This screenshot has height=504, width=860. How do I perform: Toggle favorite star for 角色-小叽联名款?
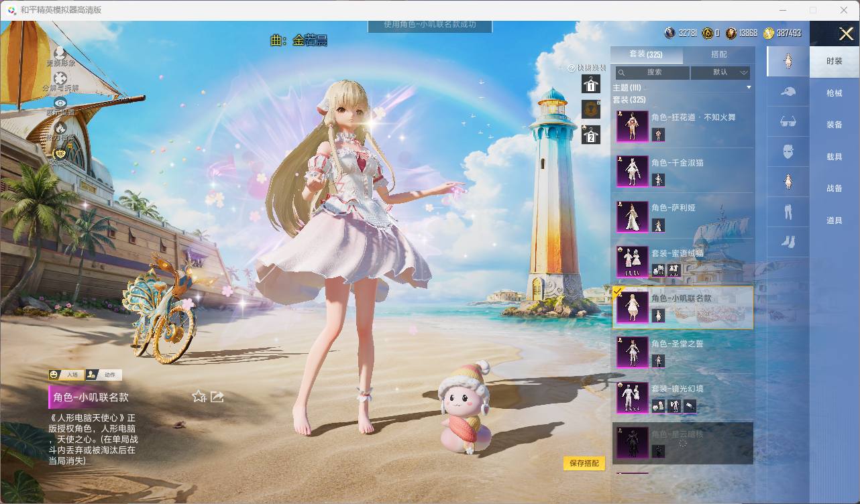[199, 397]
